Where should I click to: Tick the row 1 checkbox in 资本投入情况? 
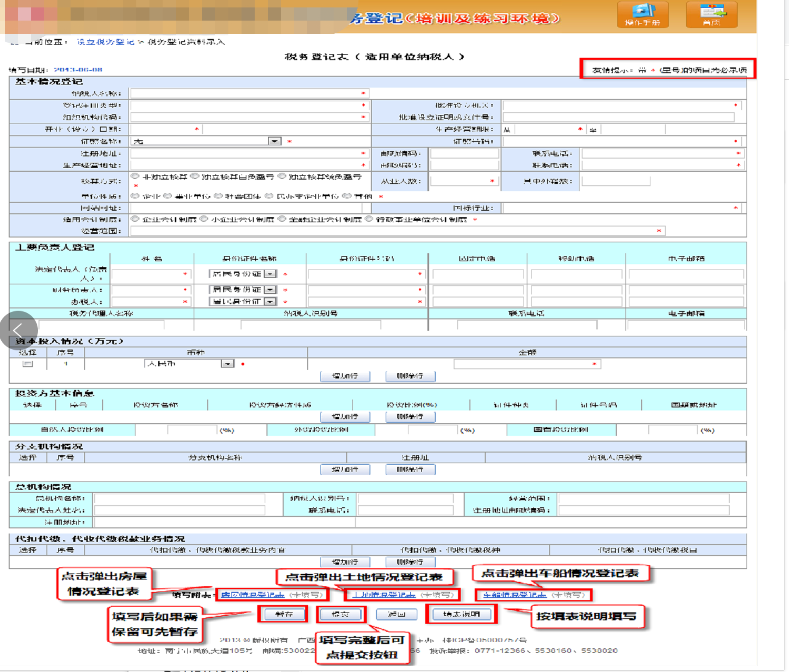click(x=28, y=364)
